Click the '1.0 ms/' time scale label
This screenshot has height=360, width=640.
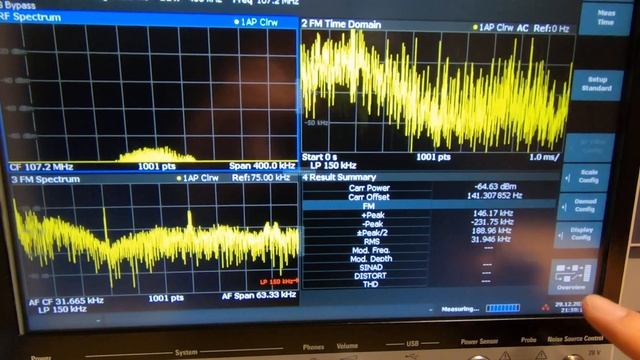pos(544,157)
